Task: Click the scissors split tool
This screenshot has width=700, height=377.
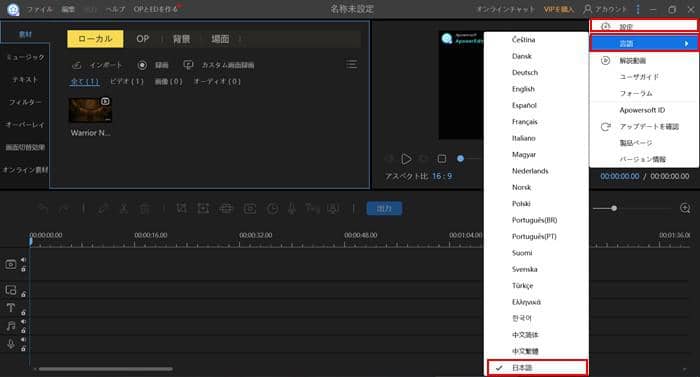Action: 124,208
